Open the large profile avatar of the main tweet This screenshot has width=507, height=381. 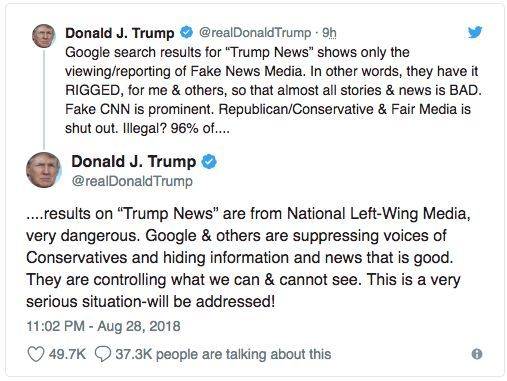click(44, 170)
